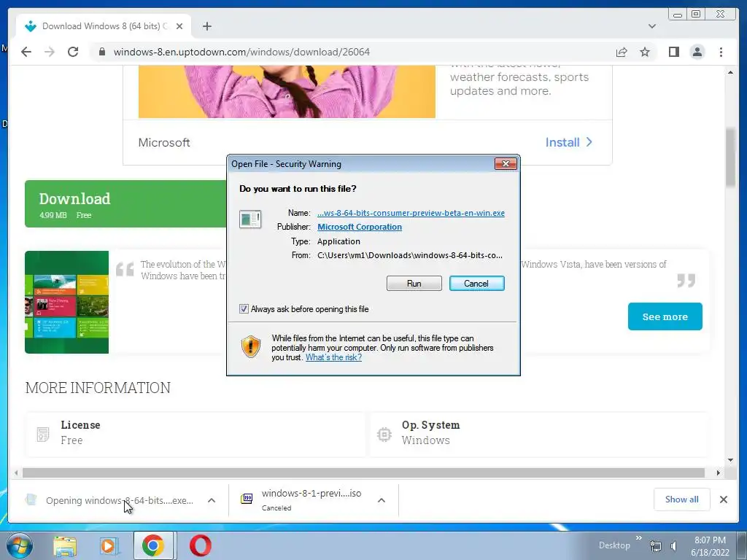Close the downloads bar
Viewport: 747px width, 560px height.
(723, 499)
